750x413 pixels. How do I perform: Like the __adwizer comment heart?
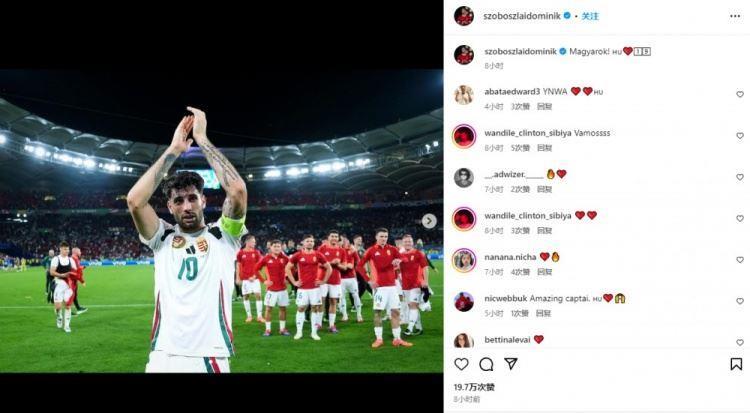(740, 177)
